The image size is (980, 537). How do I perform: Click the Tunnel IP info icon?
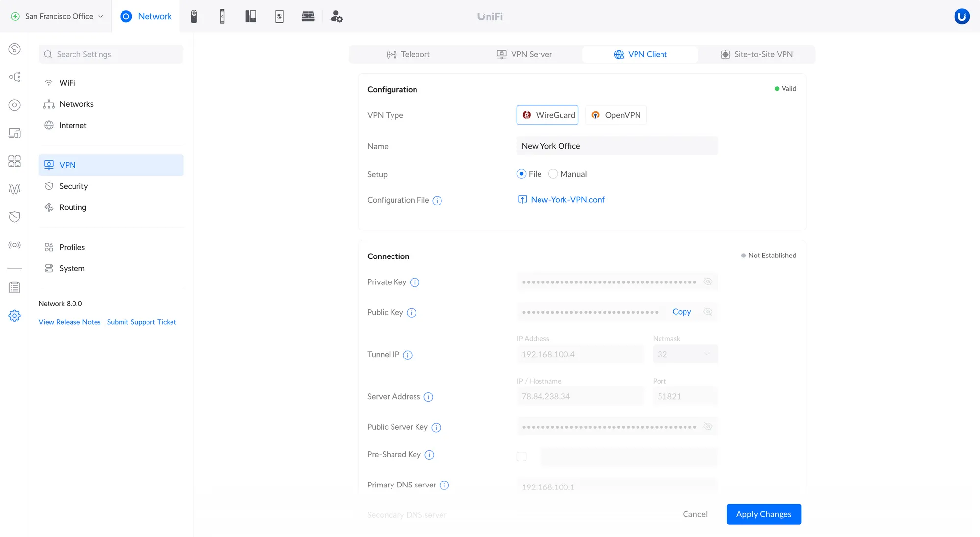pyautogui.click(x=408, y=355)
